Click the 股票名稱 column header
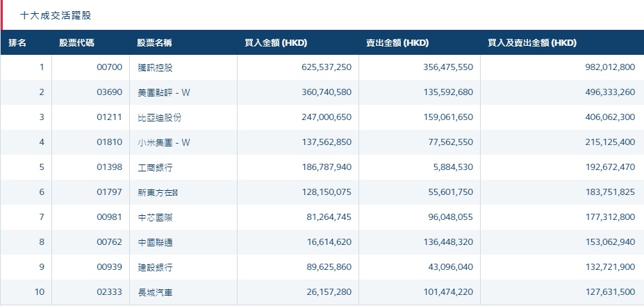Screen dimensions: 644x306 coord(154,43)
